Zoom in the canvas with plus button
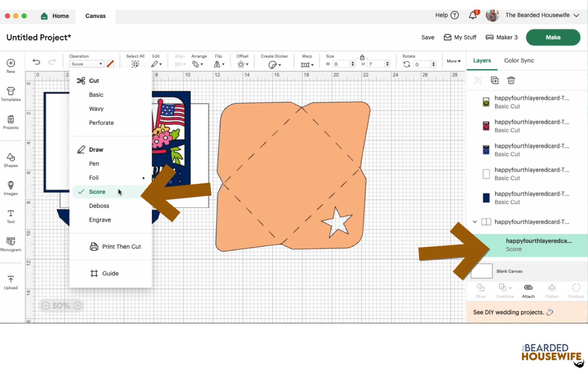Screen dimensions: 588x374 point(78,306)
